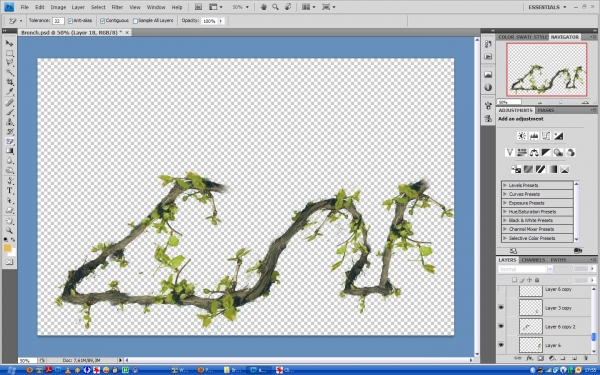The width and height of the screenshot is (600, 375).
Task: Add a Vibrance adjustment
Action: coord(510,152)
